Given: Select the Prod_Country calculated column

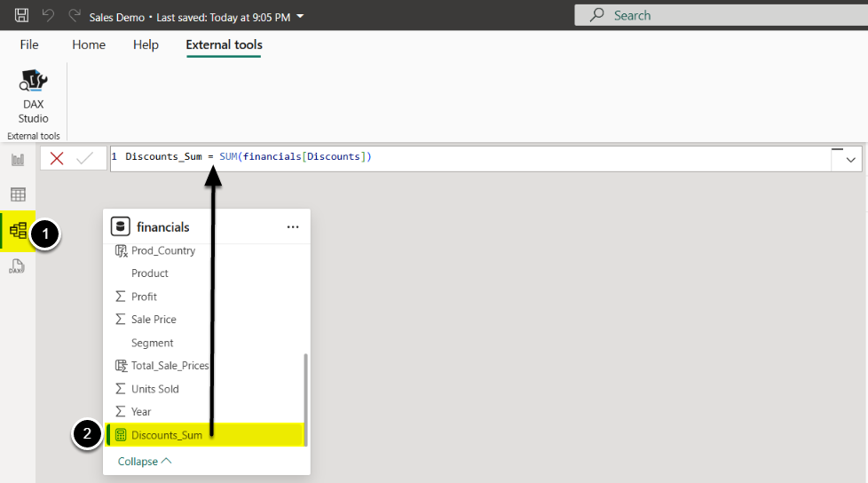Looking at the screenshot, I should (x=163, y=251).
